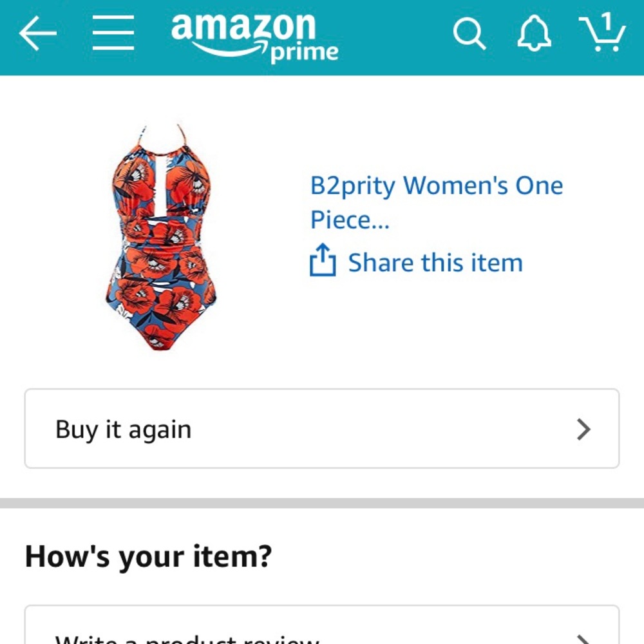This screenshot has width=644, height=644.
Task: Tap the "prime" word under the Amazon logo
Action: 304,53
